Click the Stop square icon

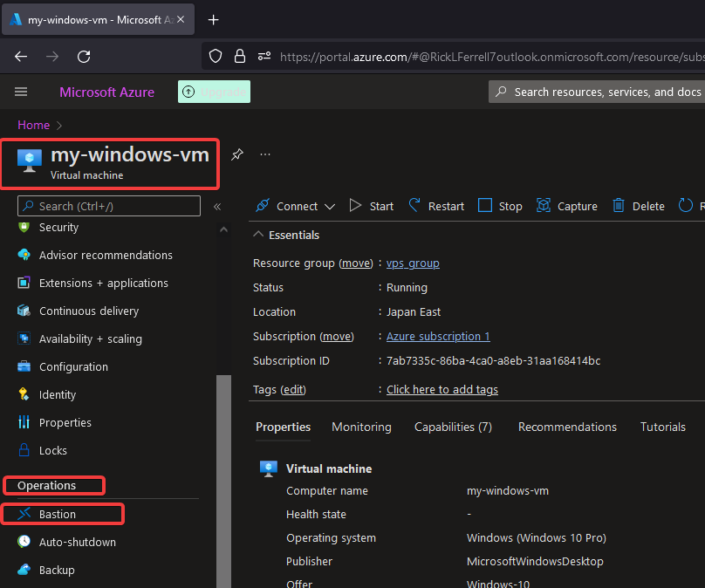(485, 205)
